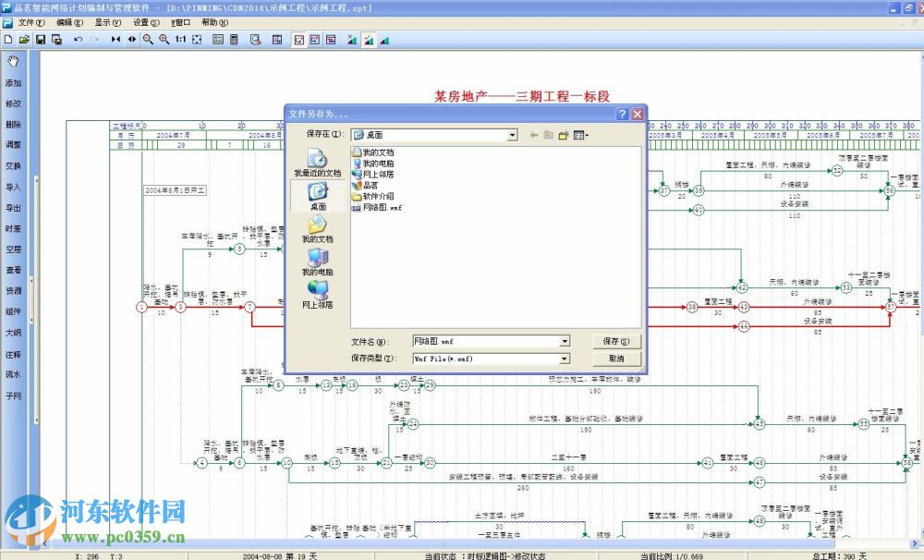Click the print preview magnifier icon
The image size is (924, 560).
click(x=254, y=40)
